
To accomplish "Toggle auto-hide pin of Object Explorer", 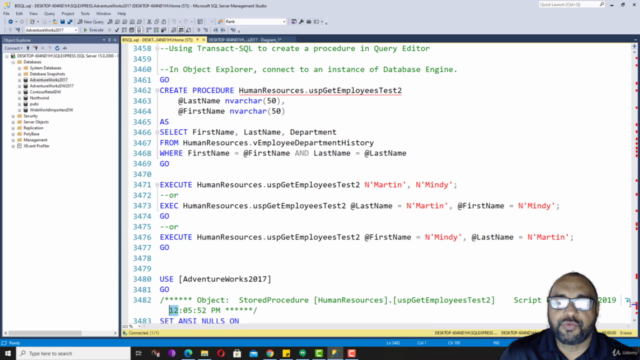I will [x=109, y=40].
